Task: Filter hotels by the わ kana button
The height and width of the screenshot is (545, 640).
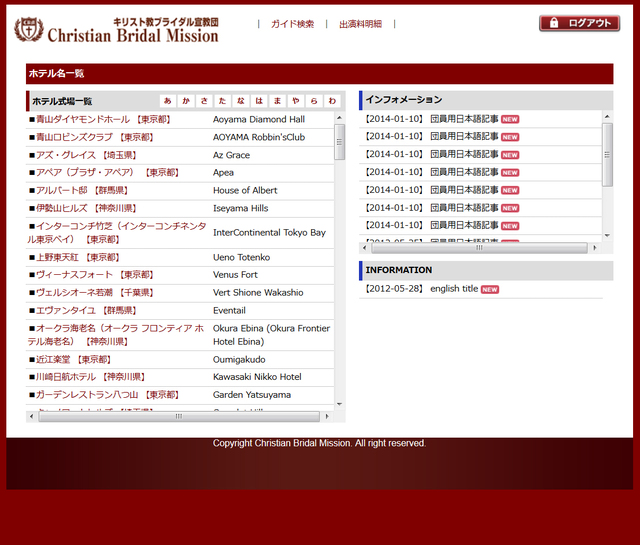Action: tap(331, 101)
